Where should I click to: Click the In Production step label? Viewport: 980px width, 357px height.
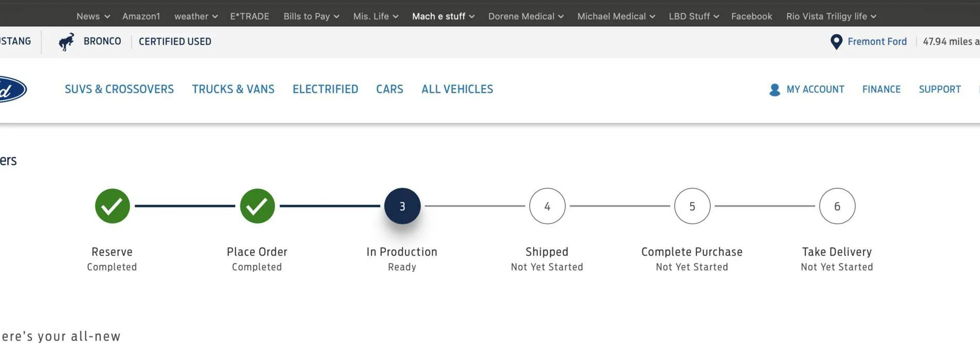pos(402,252)
